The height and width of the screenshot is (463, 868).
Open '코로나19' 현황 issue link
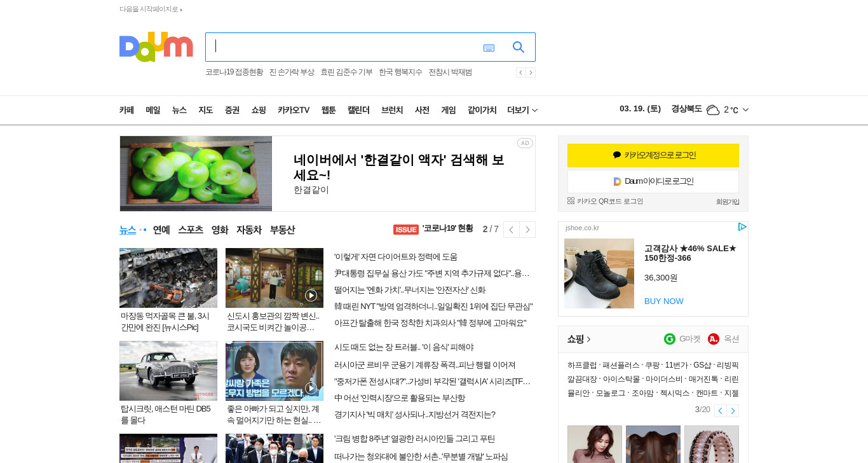click(448, 228)
